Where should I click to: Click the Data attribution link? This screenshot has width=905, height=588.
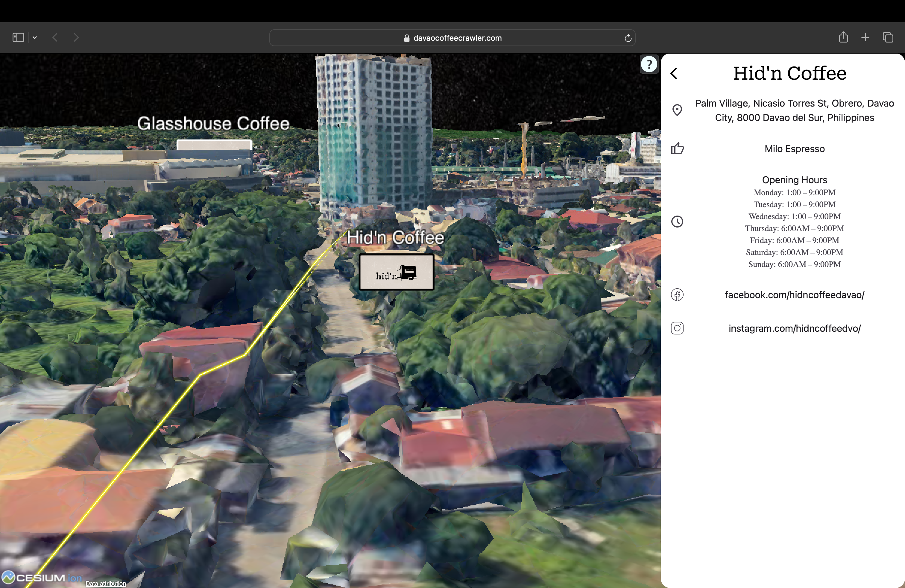pyautogui.click(x=106, y=584)
